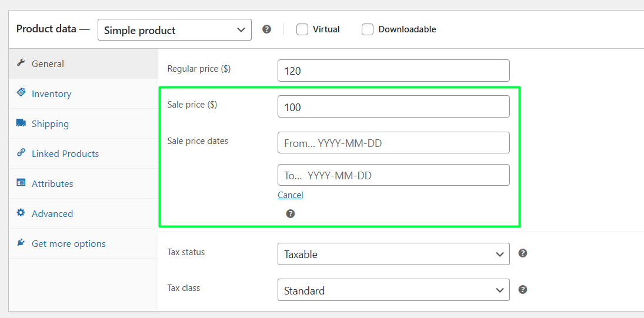Click the Get more options plug icon
This screenshot has width=644, height=318.
point(21,243)
